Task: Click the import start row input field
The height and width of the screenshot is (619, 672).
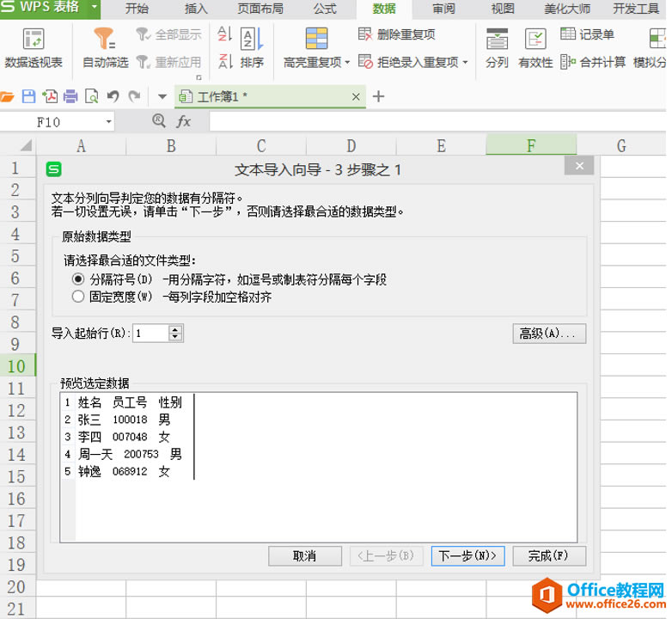Action: coord(151,333)
